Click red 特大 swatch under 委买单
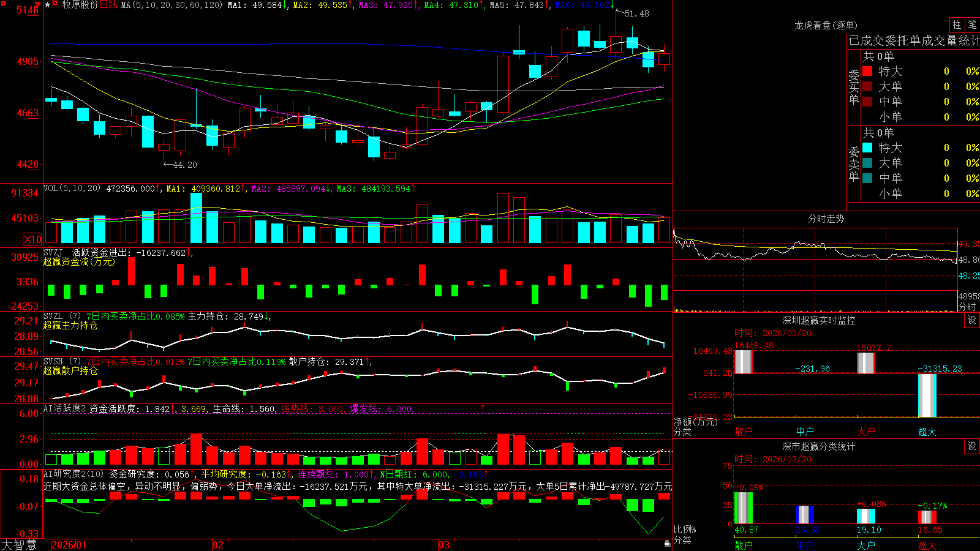Viewport: 980px width, 551px height. coord(867,71)
